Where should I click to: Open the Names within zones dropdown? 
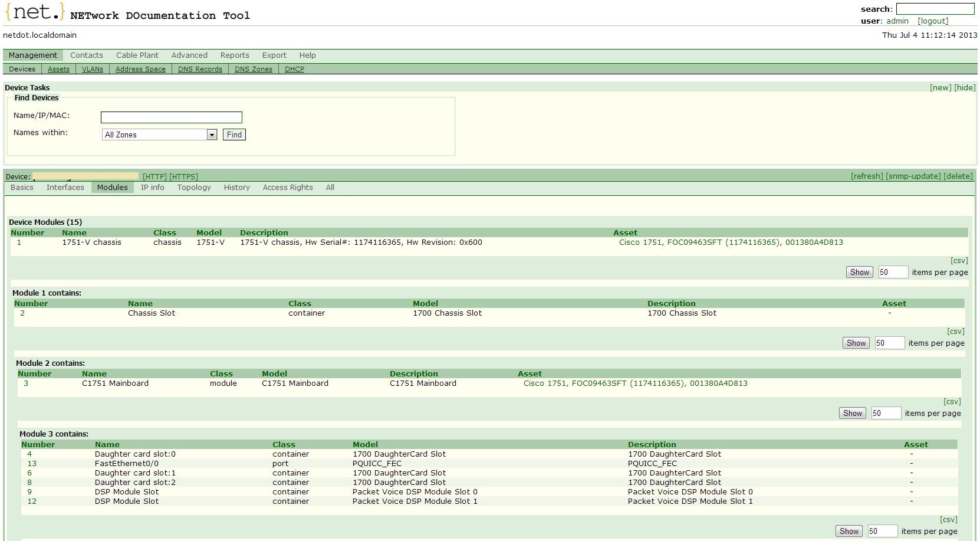coord(159,135)
